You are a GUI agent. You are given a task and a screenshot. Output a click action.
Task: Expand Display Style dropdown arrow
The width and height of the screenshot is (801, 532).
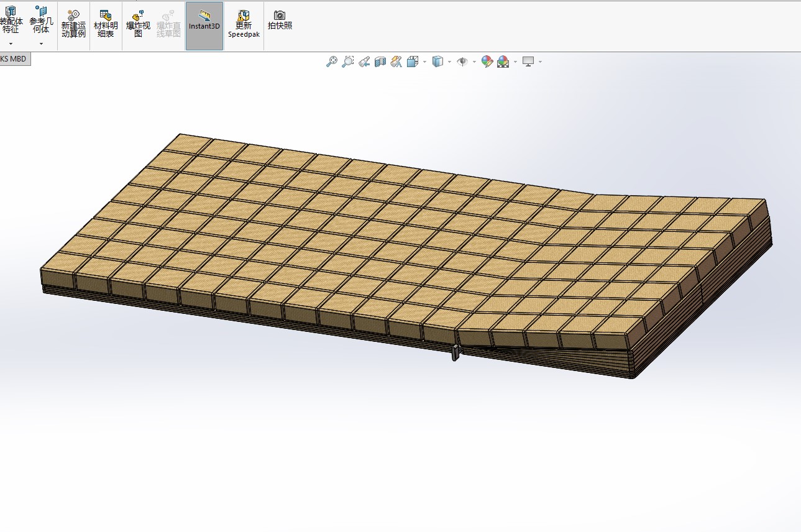pos(449,62)
